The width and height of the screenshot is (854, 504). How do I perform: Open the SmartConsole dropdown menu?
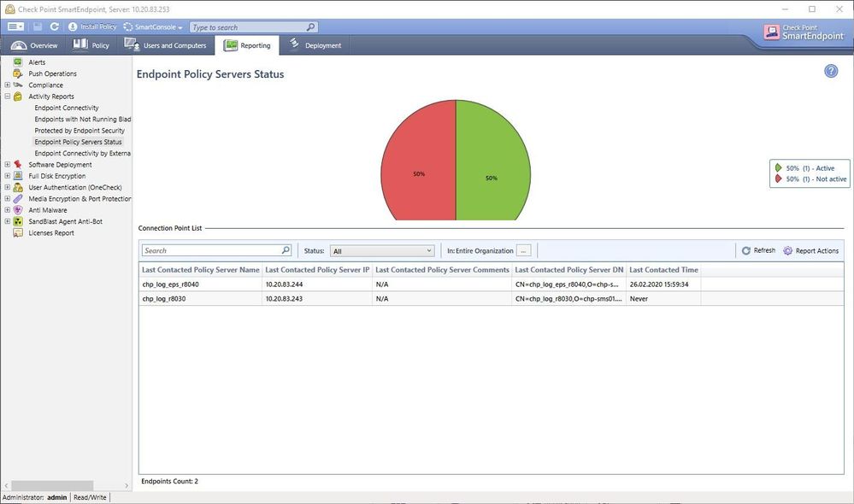click(x=153, y=27)
